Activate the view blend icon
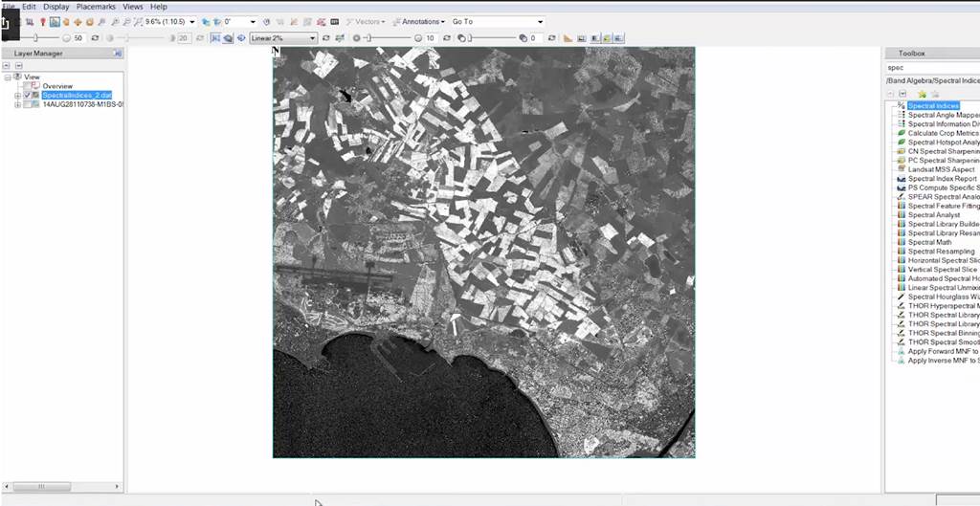980x506 pixels. [x=594, y=38]
